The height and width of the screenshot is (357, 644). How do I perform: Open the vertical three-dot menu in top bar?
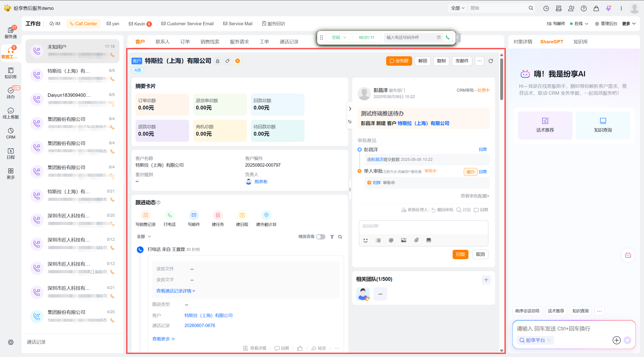coord(621,8)
